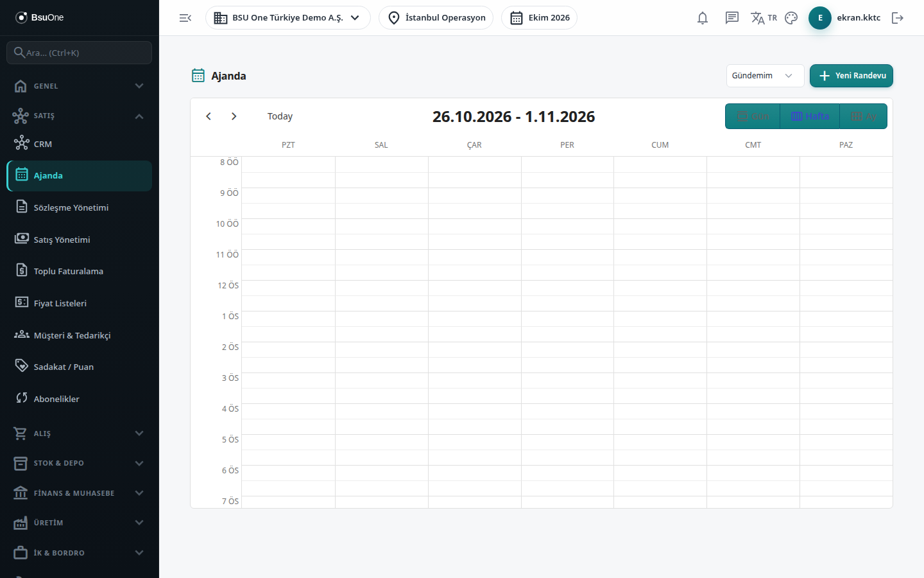Click the PZT day column header

(x=288, y=145)
